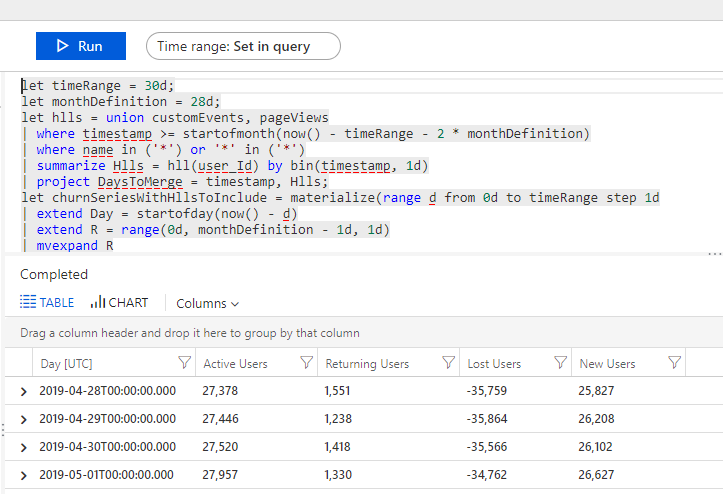Filter the New Users column
Viewport: 723px width, 494px height.
click(675, 363)
